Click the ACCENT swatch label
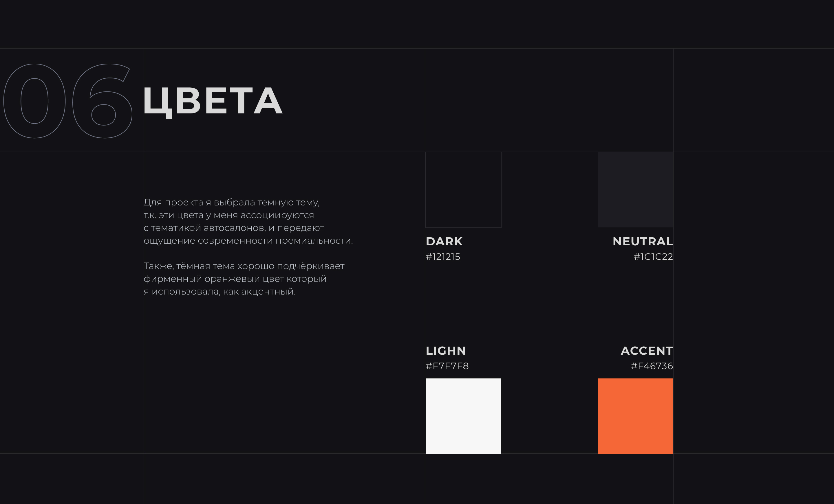834x504 pixels. click(x=646, y=351)
